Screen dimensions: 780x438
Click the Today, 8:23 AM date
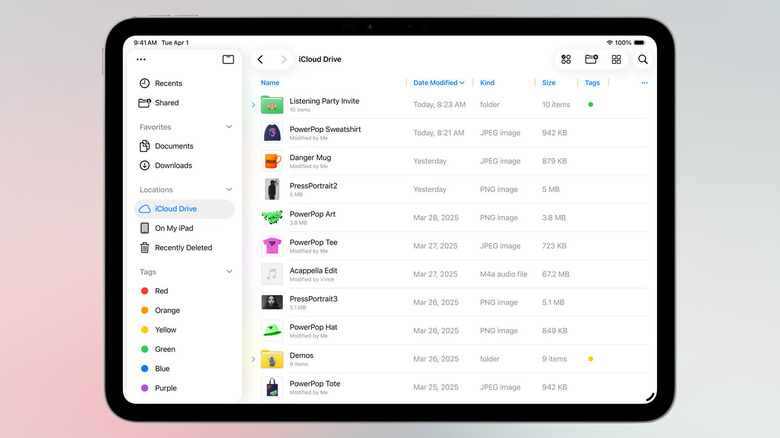(x=440, y=105)
